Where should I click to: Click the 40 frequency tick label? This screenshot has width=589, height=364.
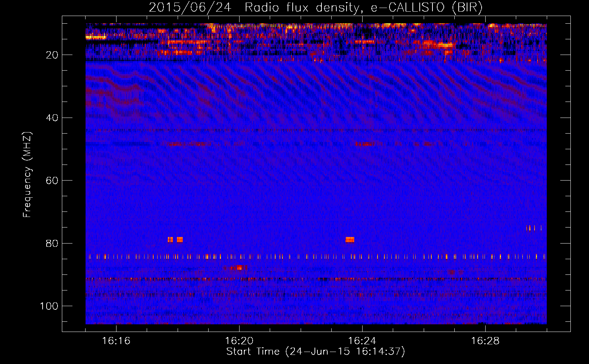click(52, 118)
